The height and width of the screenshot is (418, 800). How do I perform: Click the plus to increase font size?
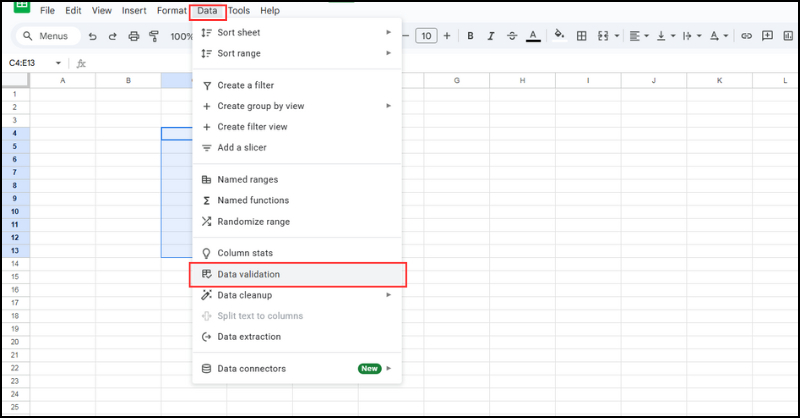click(x=445, y=36)
